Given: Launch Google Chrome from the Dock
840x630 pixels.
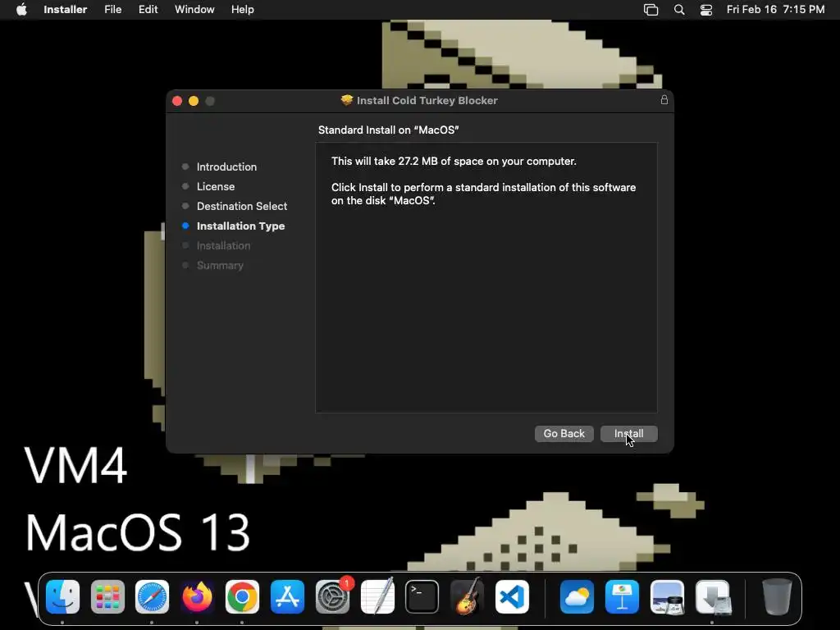Looking at the screenshot, I should coord(242,597).
